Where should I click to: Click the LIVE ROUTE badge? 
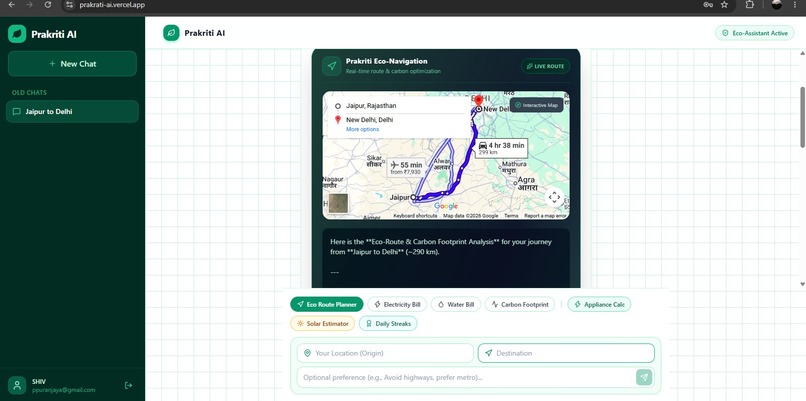pyautogui.click(x=545, y=66)
